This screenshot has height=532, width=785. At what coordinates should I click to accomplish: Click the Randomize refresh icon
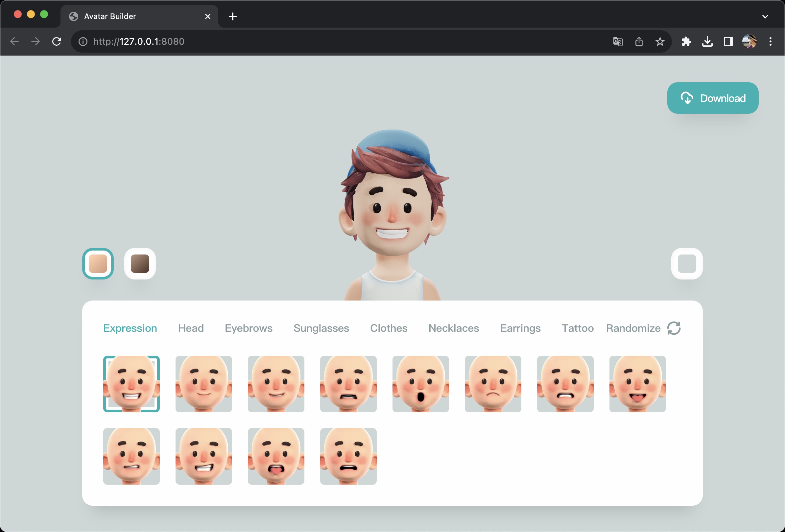[x=674, y=328]
